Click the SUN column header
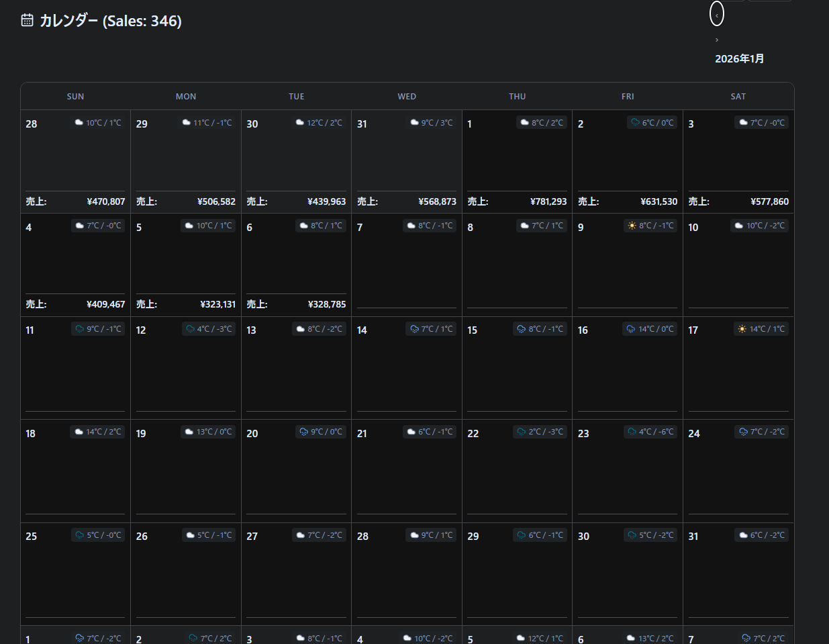The width and height of the screenshot is (829, 644). pos(75,97)
